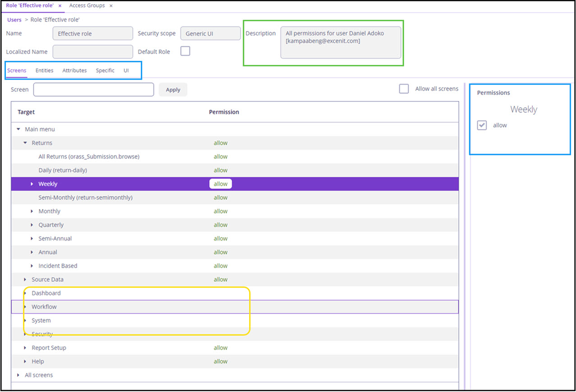Expand the Quarterly tree node
Screen dimensions: 576x392
pyautogui.click(x=32, y=225)
